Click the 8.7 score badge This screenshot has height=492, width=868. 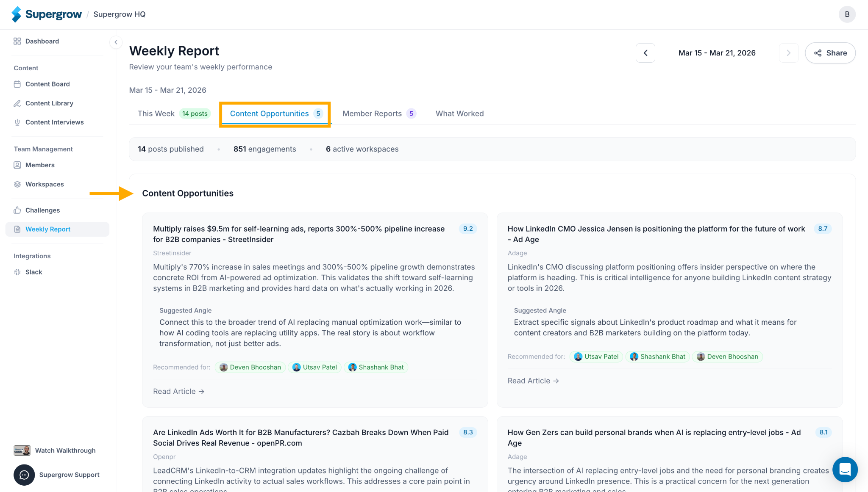click(823, 229)
